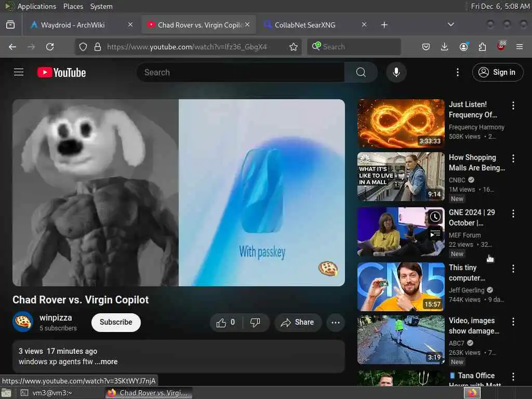Open This tiny computer video thumbnail
This screenshot has width=532, height=399.
tap(401, 287)
